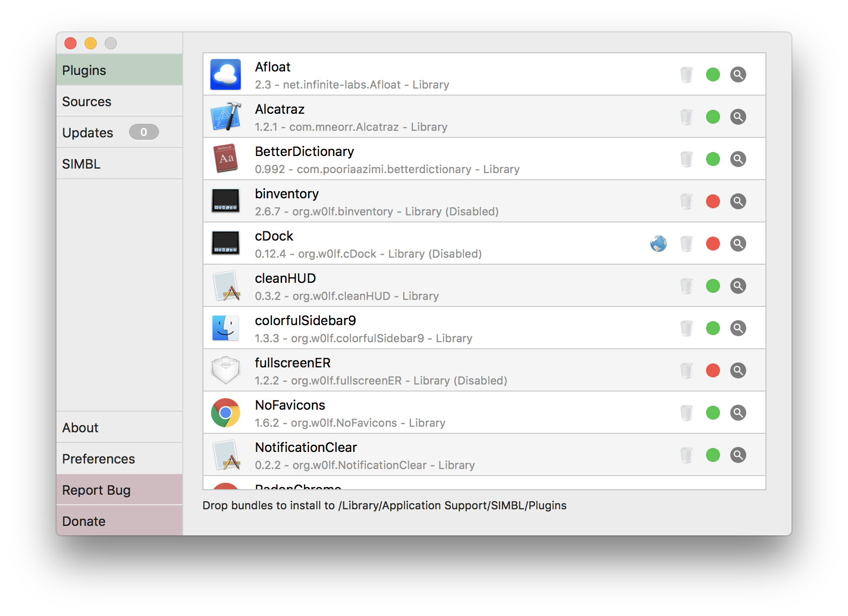
Task: Open the cDock globe web icon
Action: pyautogui.click(x=659, y=244)
